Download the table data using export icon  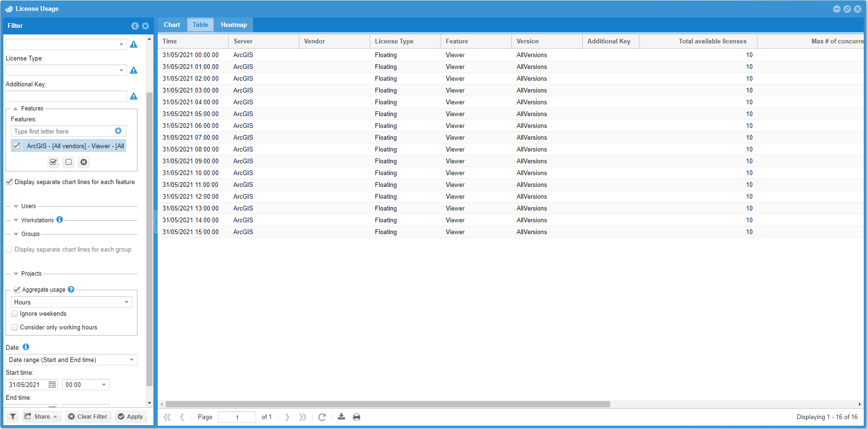click(x=341, y=417)
